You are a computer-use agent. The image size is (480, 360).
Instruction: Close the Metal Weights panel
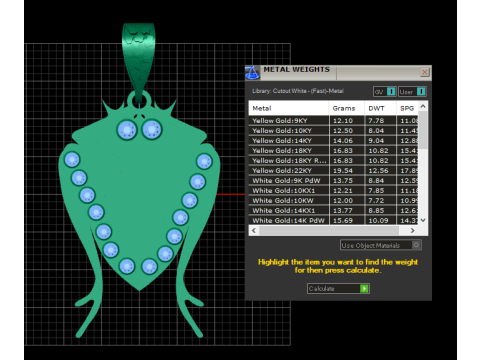pyautogui.click(x=424, y=72)
